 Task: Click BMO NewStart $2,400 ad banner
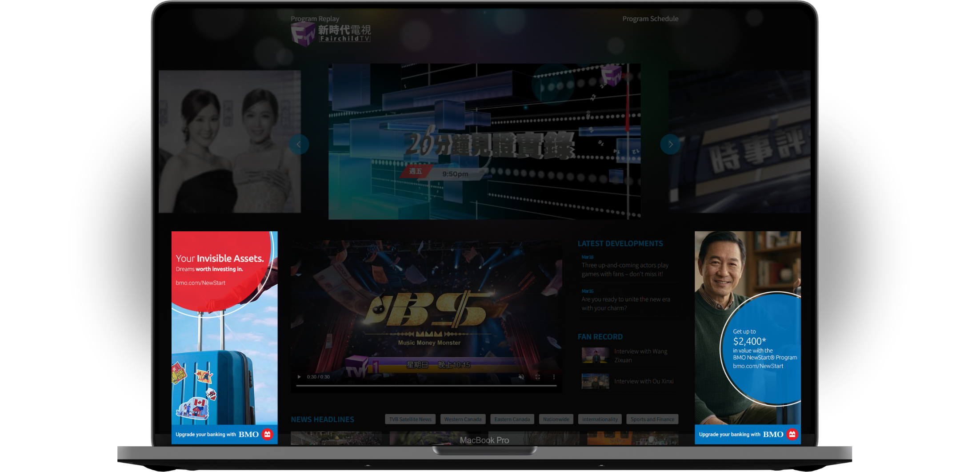748,337
